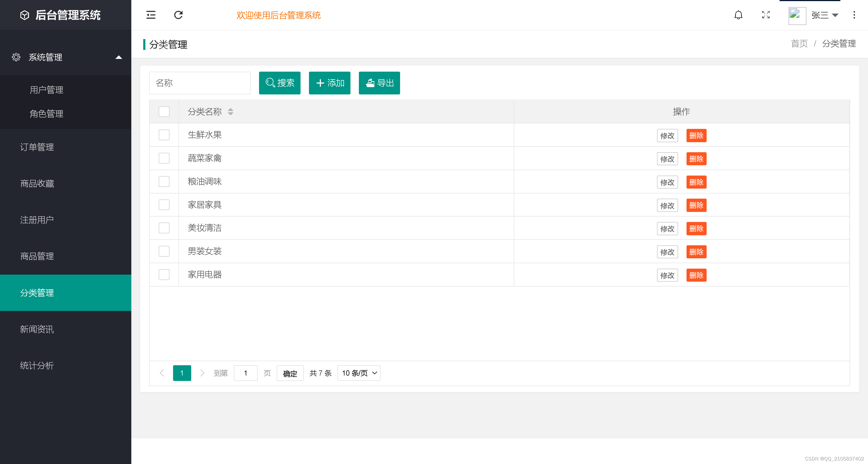Go to the next page arrow

click(x=202, y=373)
